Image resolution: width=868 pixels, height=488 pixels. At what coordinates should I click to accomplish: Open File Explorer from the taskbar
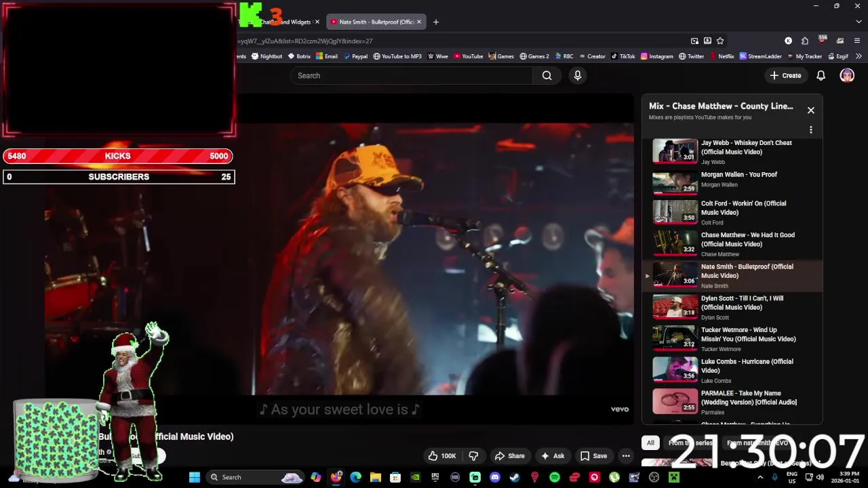point(375,477)
